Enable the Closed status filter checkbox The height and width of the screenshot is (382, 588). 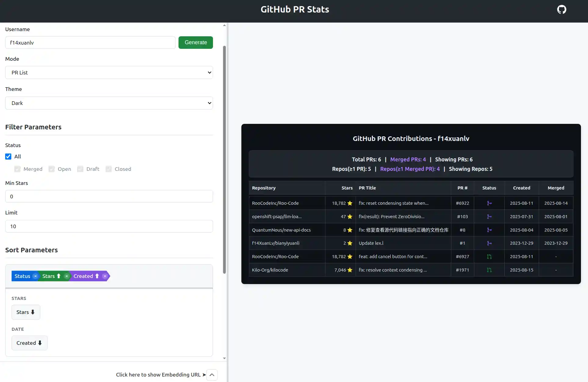[109, 169]
